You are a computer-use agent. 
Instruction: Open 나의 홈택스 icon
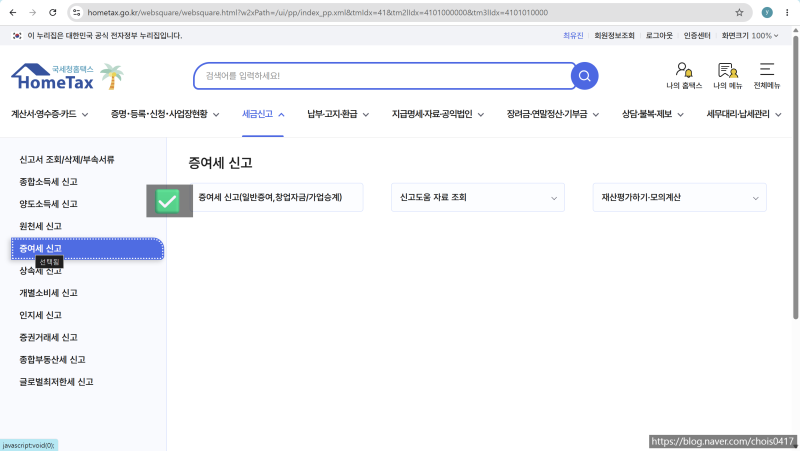point(684,76)
